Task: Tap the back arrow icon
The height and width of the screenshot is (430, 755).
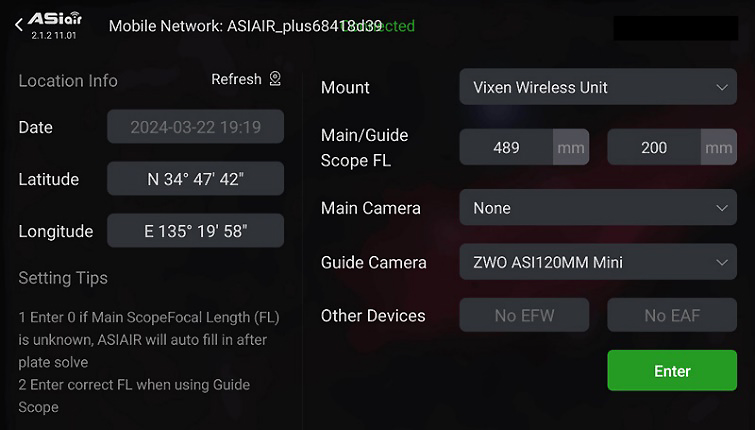Action: pyautogui.click(x=19, y=25)
